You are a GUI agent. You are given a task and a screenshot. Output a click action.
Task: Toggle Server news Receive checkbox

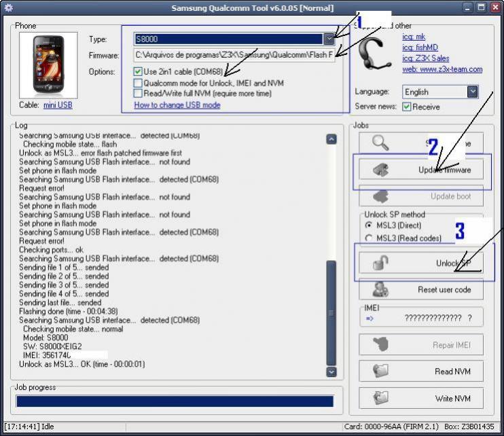coord(407,107)
